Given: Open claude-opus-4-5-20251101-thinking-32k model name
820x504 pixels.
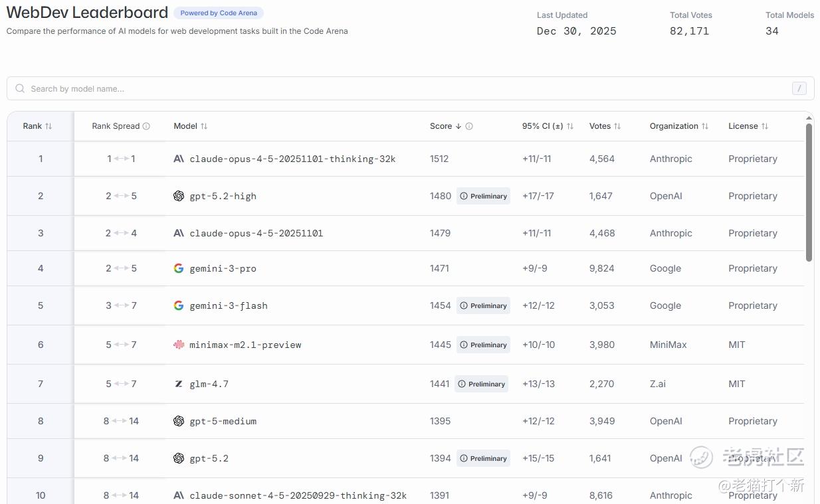Looking at the screenshot, I should click(x=292, y=159).
